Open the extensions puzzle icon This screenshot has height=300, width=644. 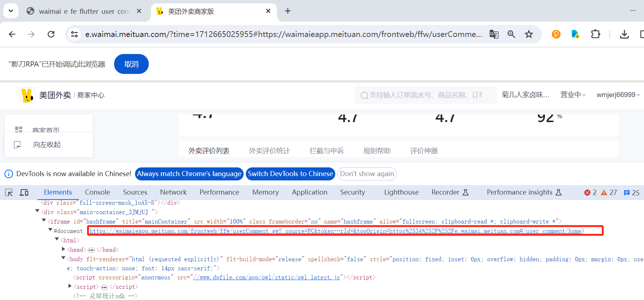point(595,34)
